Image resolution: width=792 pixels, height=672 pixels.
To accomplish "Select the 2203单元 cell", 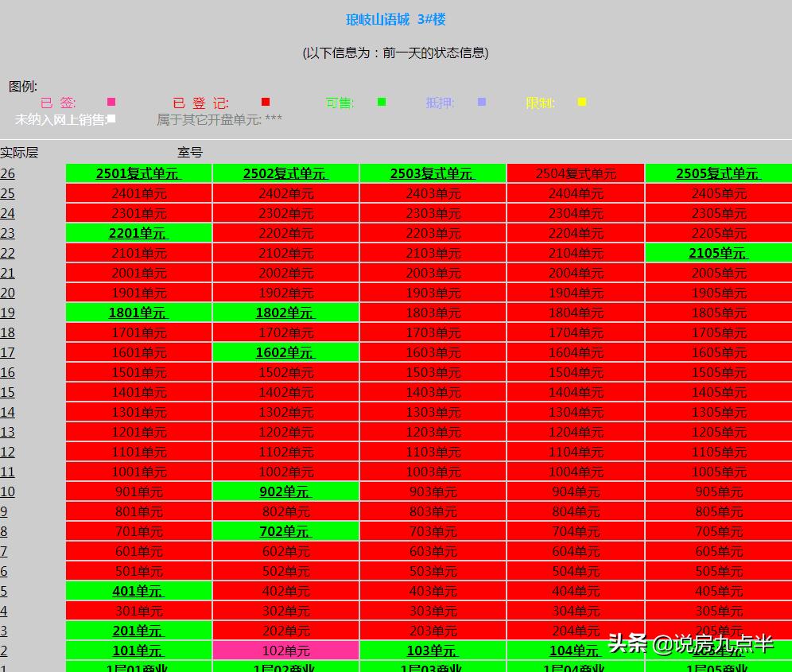I will [x=433, y=233].
